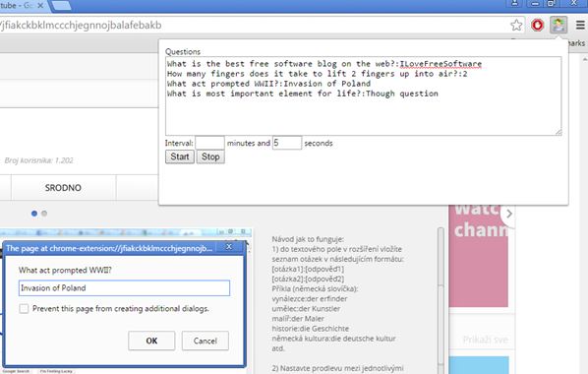The width and height of the screenshot is (588, 374).
Task: Close the JavaScript prompt dialog with X
Action: (229, 247)
